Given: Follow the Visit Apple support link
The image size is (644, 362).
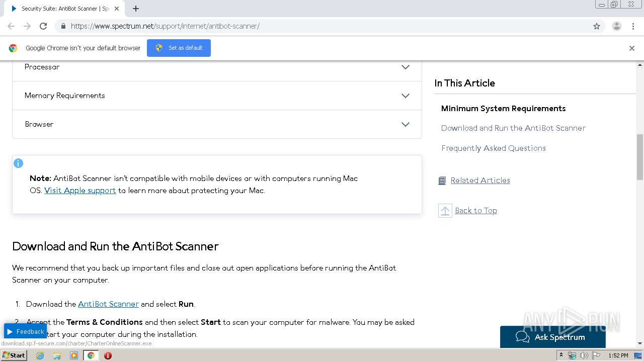Looking at the screenshot, I should (80, 191).
